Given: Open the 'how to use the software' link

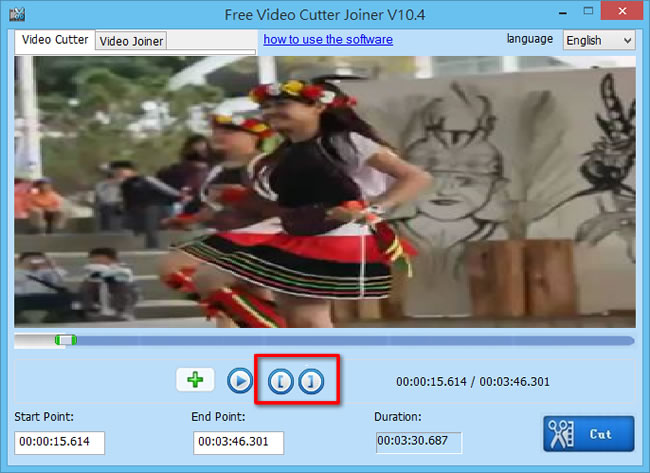Looking at the screenshot, I should (328, 39).
